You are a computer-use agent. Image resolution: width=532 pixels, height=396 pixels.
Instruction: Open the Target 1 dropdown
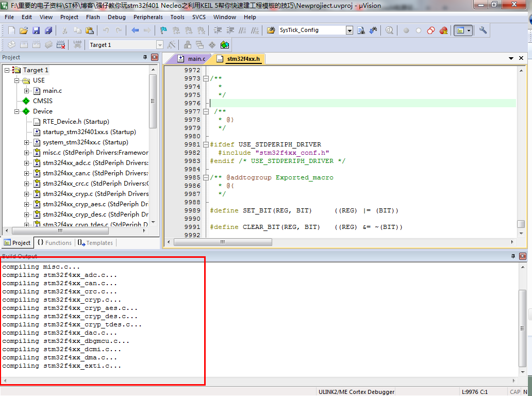click(x=159, y=45)
